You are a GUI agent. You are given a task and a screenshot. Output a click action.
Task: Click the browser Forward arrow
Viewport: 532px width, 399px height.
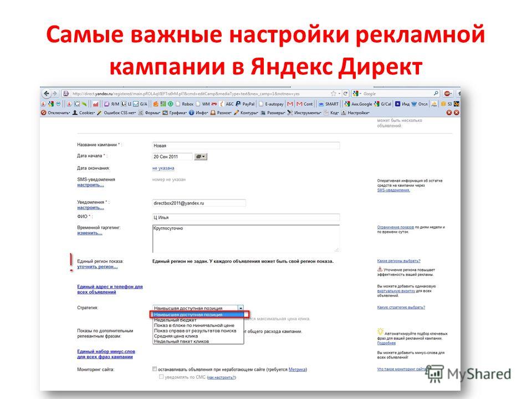[55, 93]
